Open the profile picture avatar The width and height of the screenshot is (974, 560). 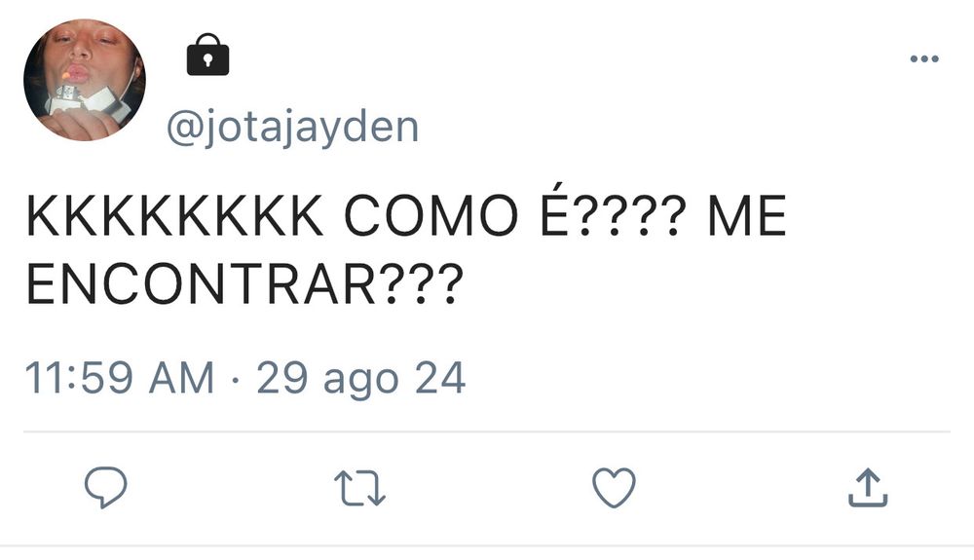click(85, 80)
